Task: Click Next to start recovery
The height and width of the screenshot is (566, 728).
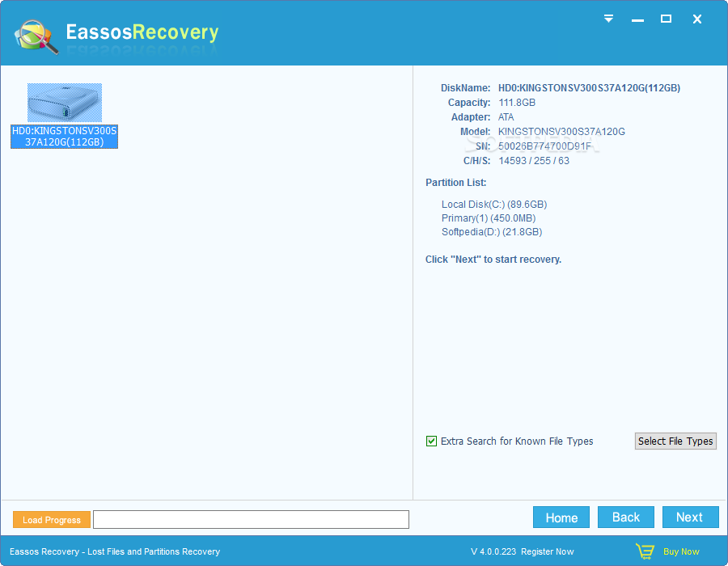Action: point(691,517)
